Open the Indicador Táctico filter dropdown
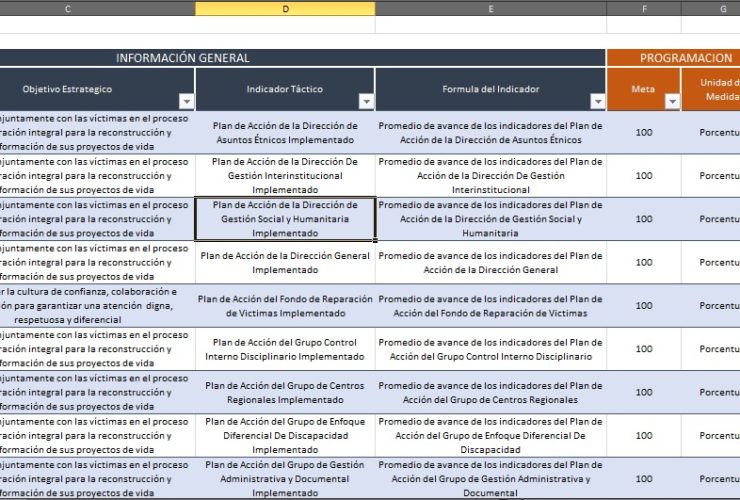The height and width of the screenshot is (500, 740). point(366,102)
